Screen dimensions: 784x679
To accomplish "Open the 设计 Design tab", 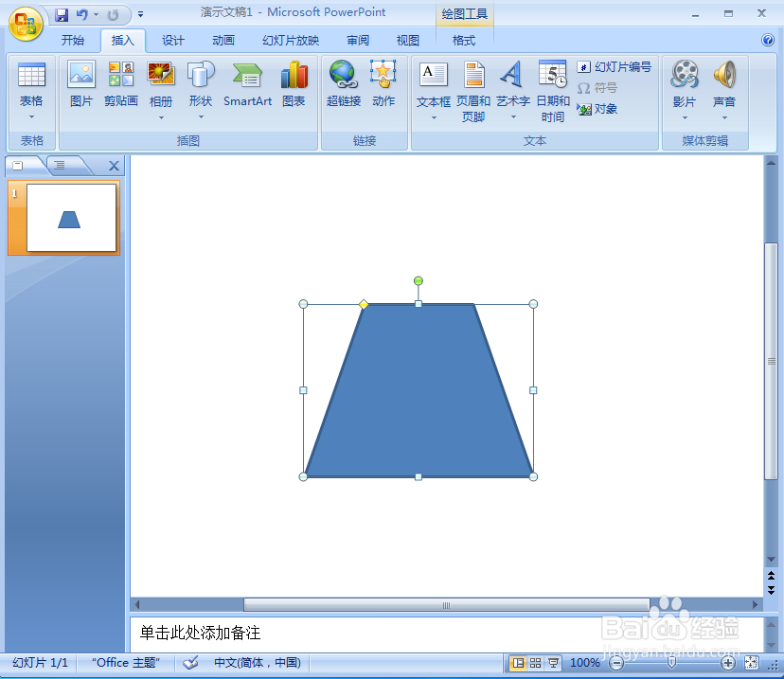I will pos(173,41).
